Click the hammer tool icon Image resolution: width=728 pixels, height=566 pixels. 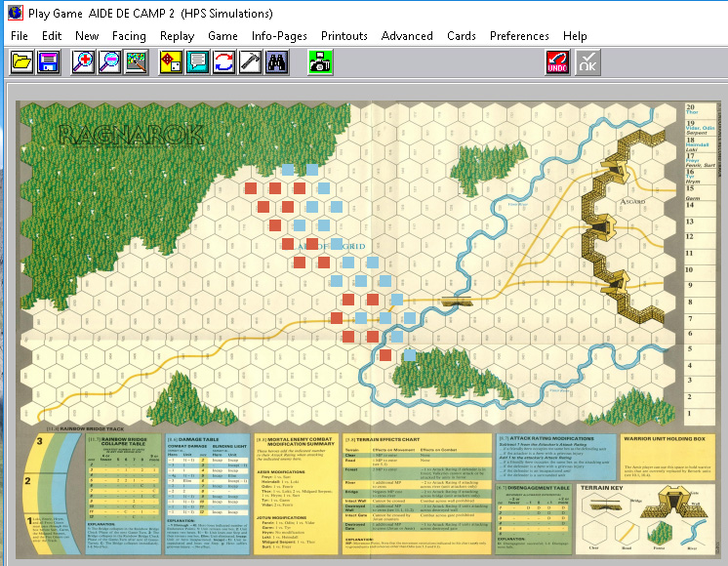coord(250,61)
